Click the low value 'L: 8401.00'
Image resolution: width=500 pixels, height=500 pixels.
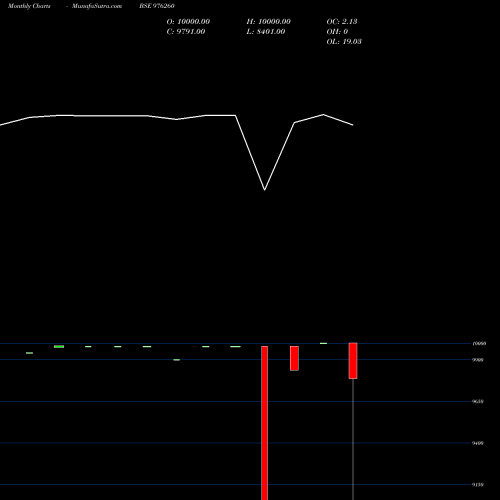(266, 32)
